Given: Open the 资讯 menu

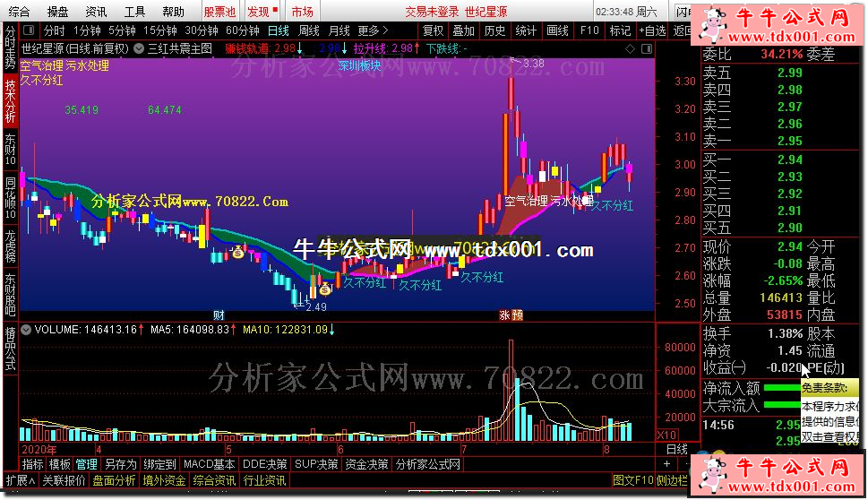Looking at the screenshot, I should click(x=97, y=12).
